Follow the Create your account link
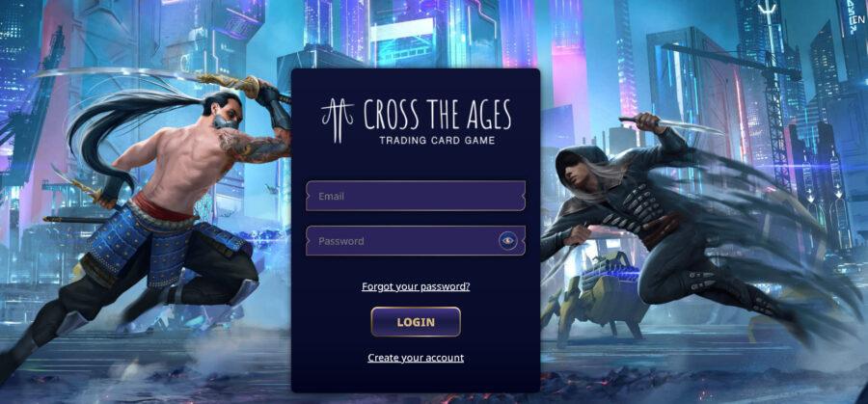 416,358
